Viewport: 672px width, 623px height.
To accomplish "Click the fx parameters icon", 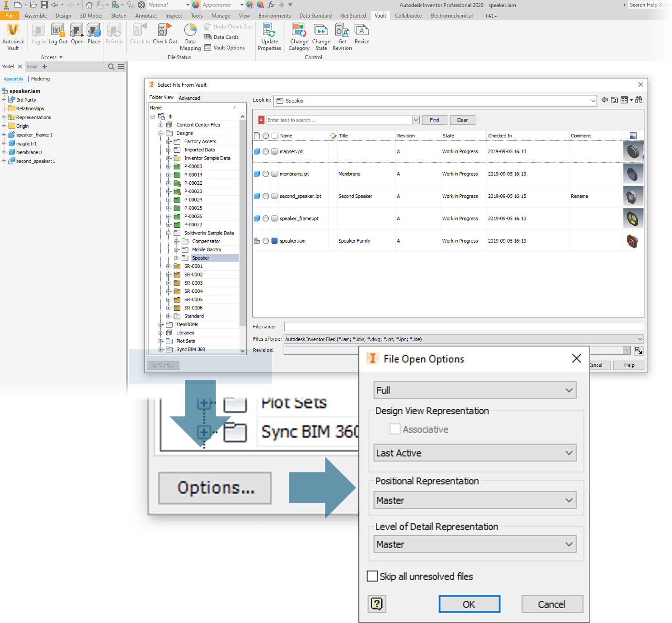I will click(x=271, y=5).
